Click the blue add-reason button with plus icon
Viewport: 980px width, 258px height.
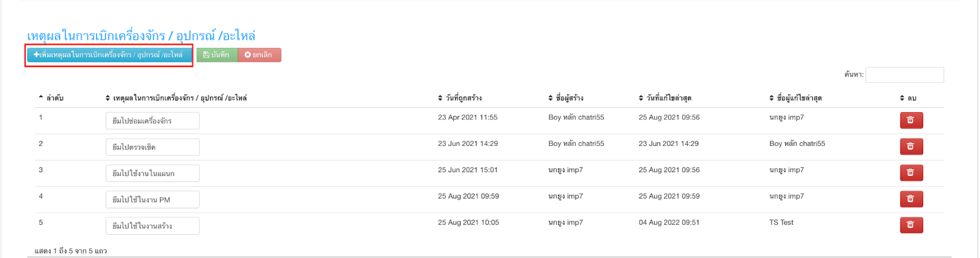(109, 55)
